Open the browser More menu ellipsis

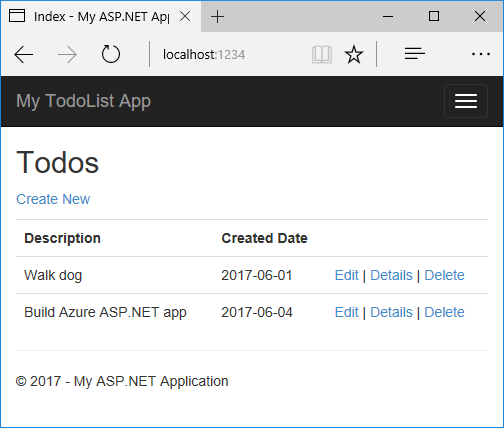pos(481,54)
